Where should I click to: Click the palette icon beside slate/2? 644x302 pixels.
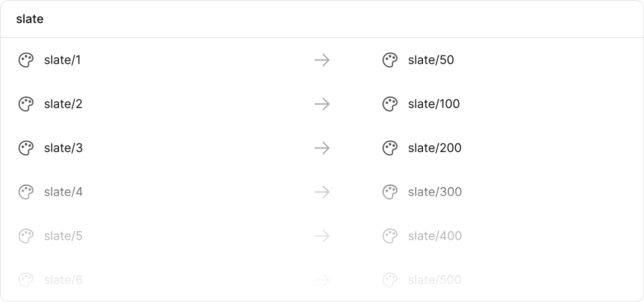(26, 104)
